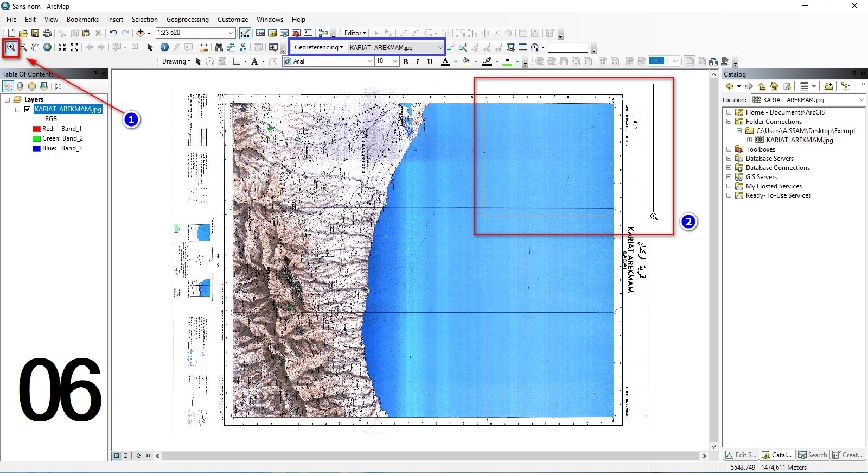Image resolution: width=868 pixels, height=473 pixels.
Task: Select the Zoom In tool
Action: tap(11, 47)
